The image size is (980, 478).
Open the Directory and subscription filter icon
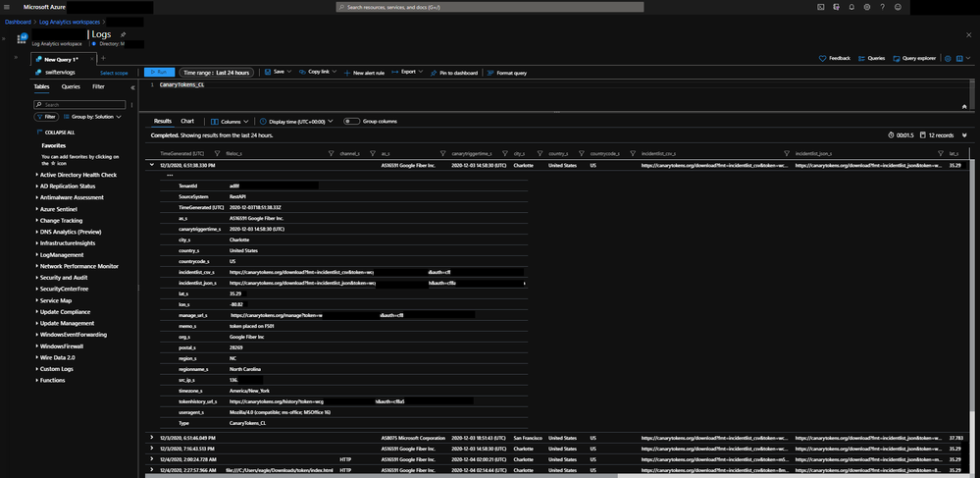(x=836, y=7)
